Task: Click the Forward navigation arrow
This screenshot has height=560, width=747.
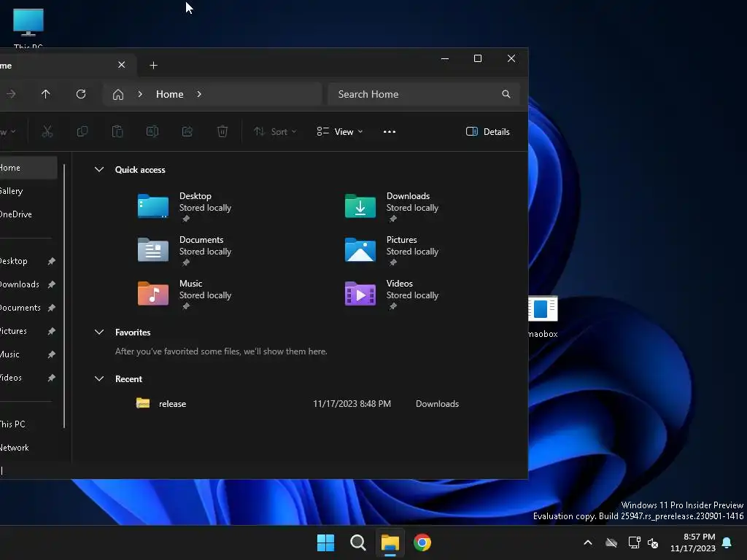Action: tap(12, 94)
